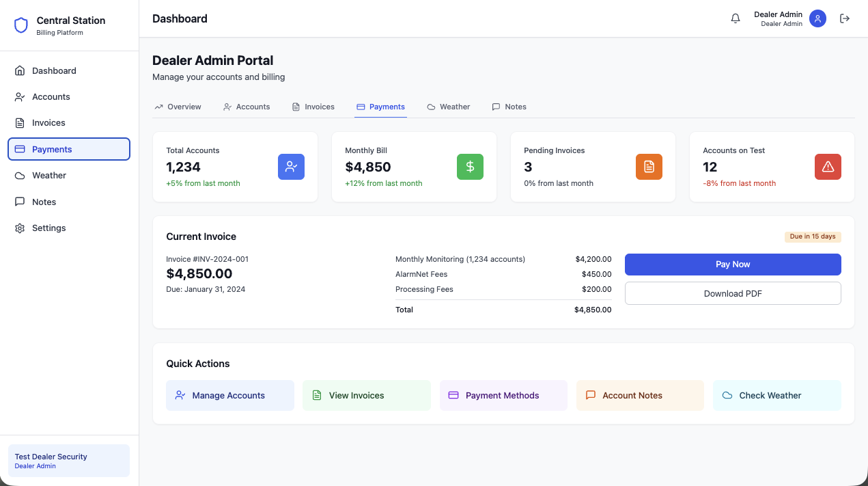Viewport: 868px width, 486px height.
Task: Click the blue Total Accounts users icon
Action: point(291,167)
